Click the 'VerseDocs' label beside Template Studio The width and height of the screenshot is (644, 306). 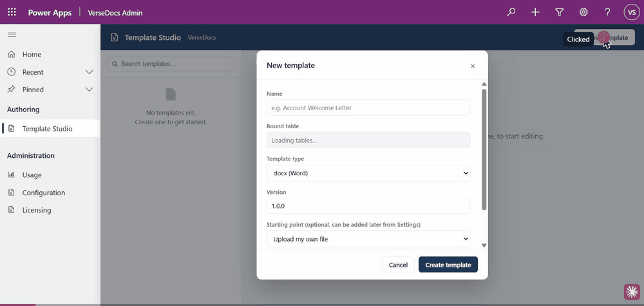click(202, 38)
